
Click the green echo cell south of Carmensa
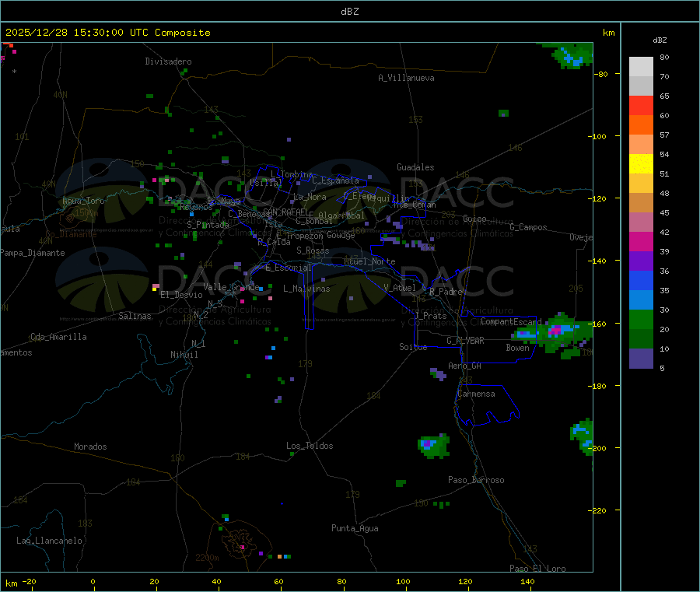[433, 446]
